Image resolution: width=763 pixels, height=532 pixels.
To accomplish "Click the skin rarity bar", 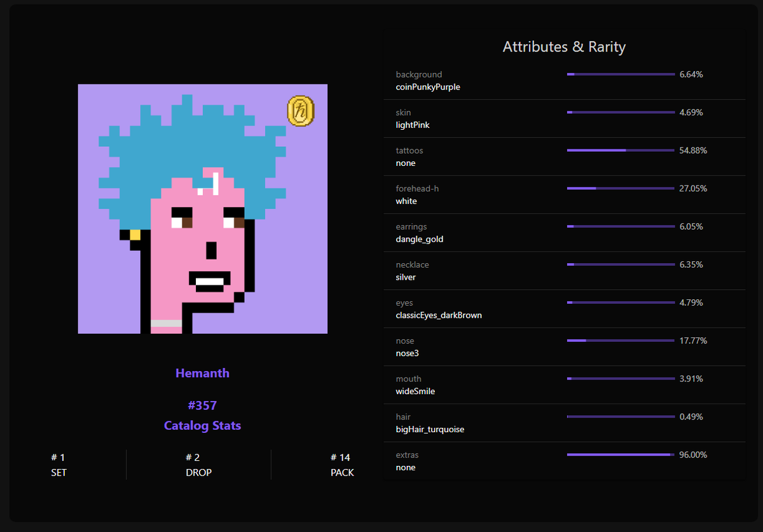I will pos(621,113).
